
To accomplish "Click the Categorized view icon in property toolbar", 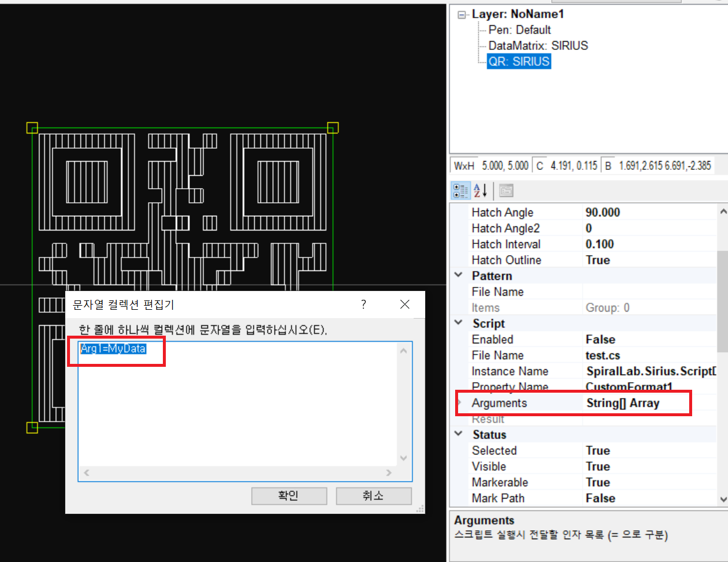I will click(460, 190).
